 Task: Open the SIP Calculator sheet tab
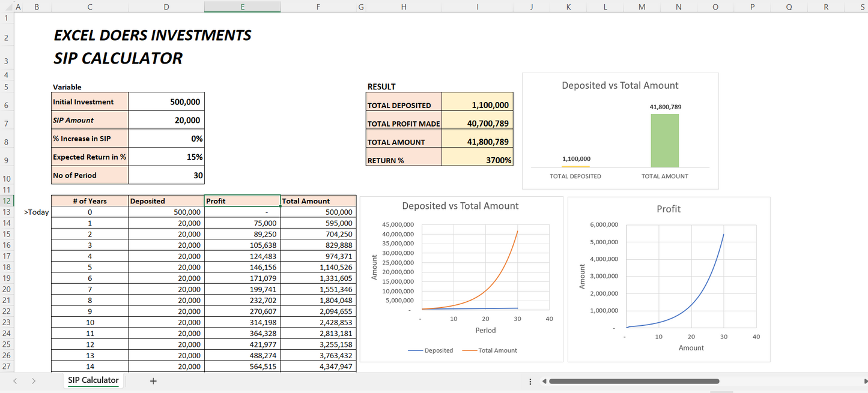pyautogui.click(x=93, y=380)
